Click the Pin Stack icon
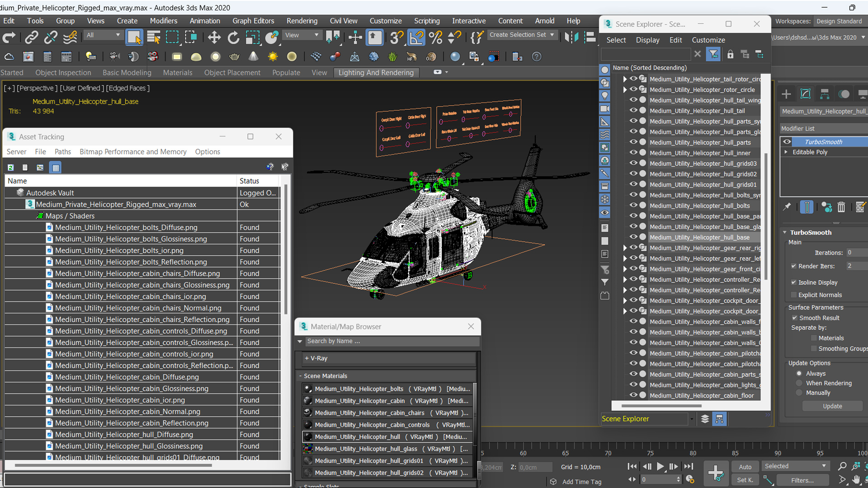The width and height of the screenshot is (868, 488). point(787,207)
